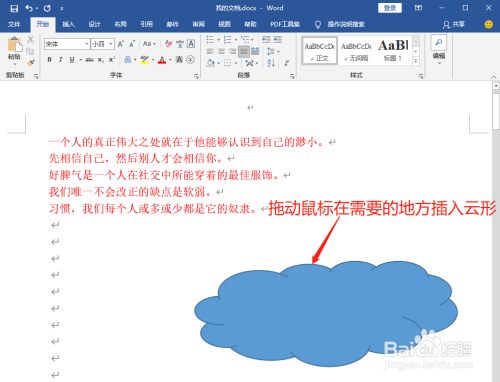Toggle Italic formatting

(61, 60)
